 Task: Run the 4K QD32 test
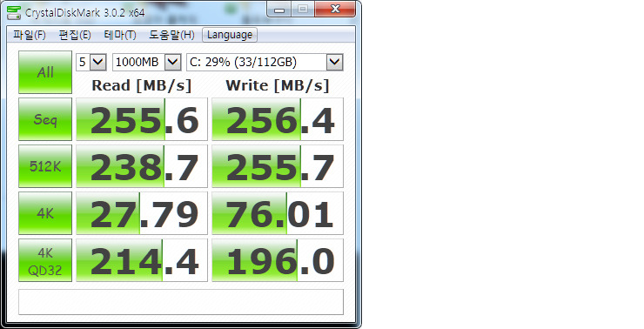point(45,260)
